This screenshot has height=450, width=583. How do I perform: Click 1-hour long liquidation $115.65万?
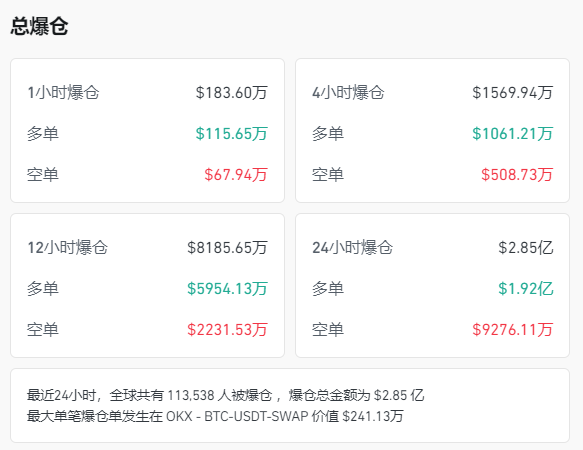[x=232, y=134]
